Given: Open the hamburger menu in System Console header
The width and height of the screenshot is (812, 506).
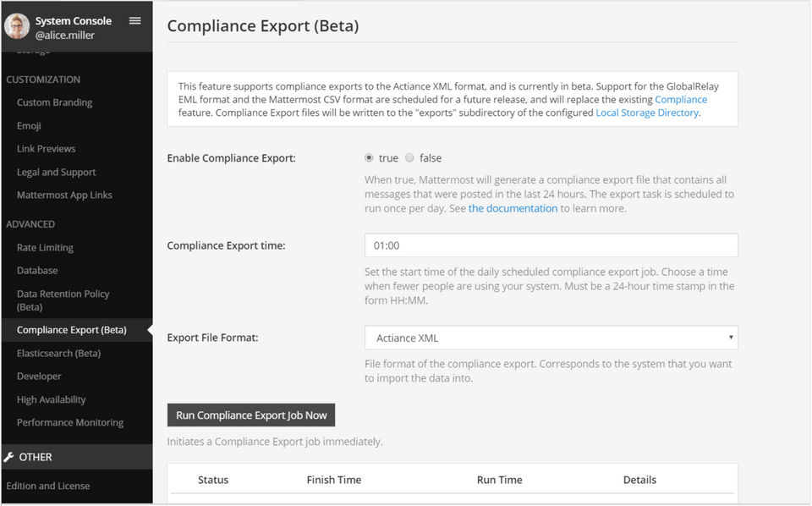Looking at the screenshot, I should tap(134, 21).
